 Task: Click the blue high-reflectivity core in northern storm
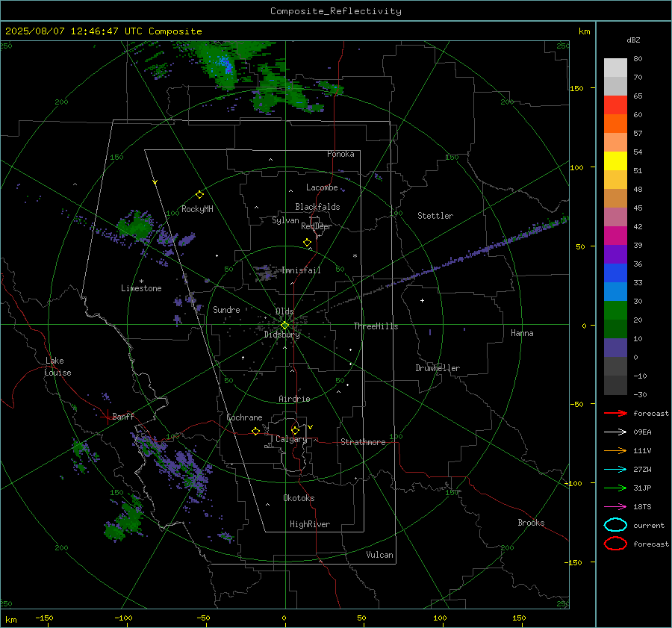coord(225,65)
